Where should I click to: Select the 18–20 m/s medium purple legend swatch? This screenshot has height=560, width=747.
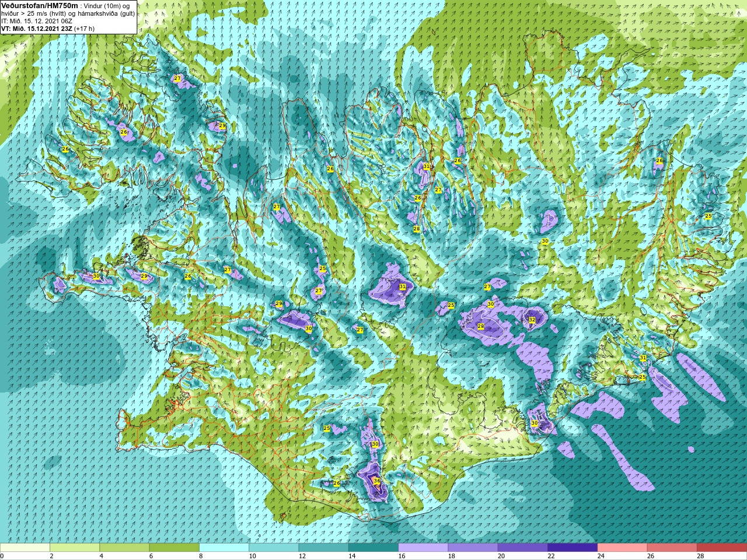pyautogui.click(x=473, y=548)
